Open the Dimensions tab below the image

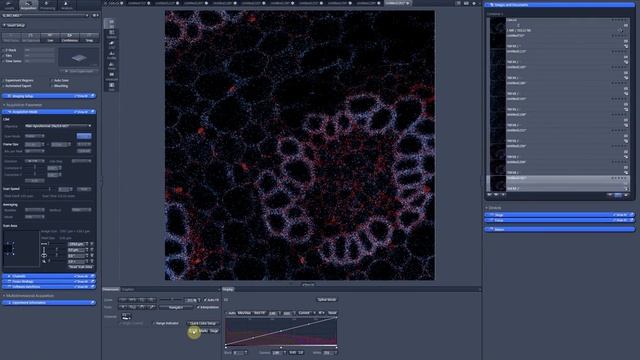[x=111, y=289]
